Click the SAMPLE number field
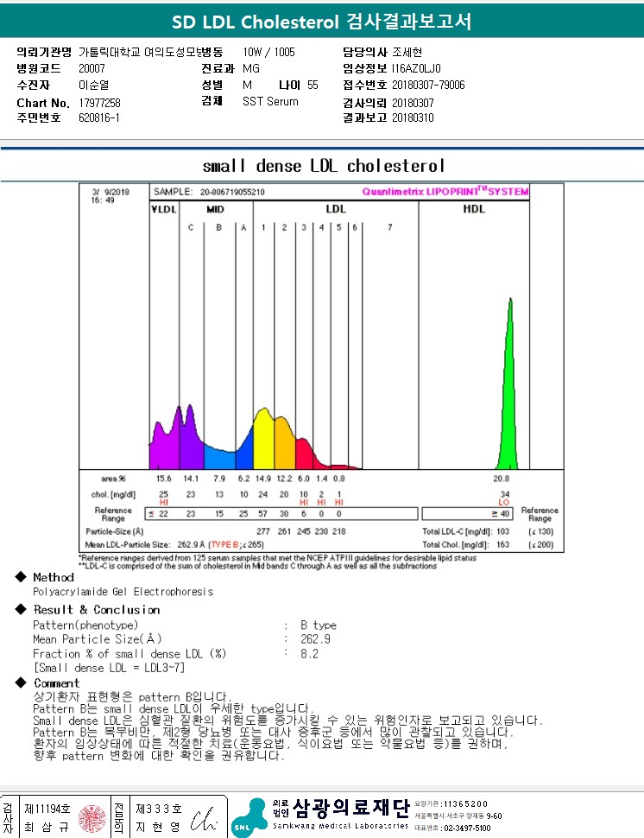644x838 pixels. (232, 192)
